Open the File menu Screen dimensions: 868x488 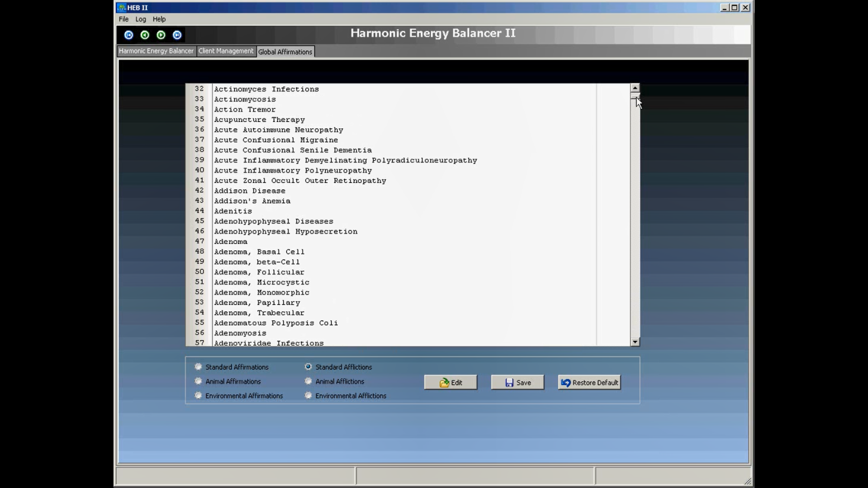click(124, 19)
